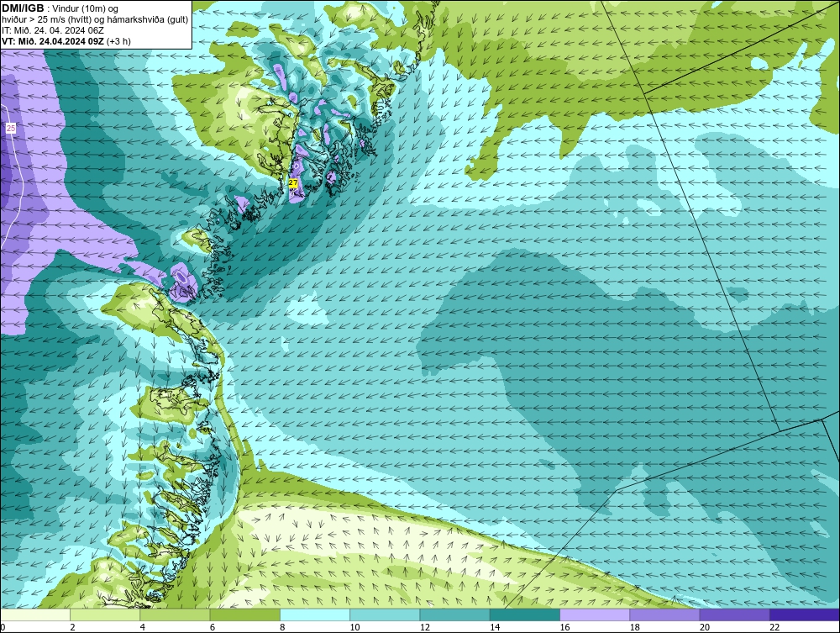840x633 pixels.
Task: Click the yellow '27' maximum gust label
Action: click(x=293, y=182)
